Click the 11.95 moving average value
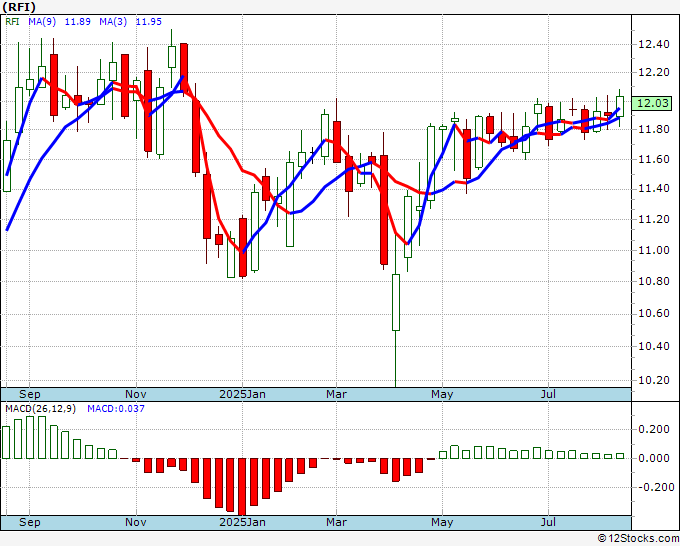The height and width of the screenshot is (546, 680). click(x=149, y=21)
